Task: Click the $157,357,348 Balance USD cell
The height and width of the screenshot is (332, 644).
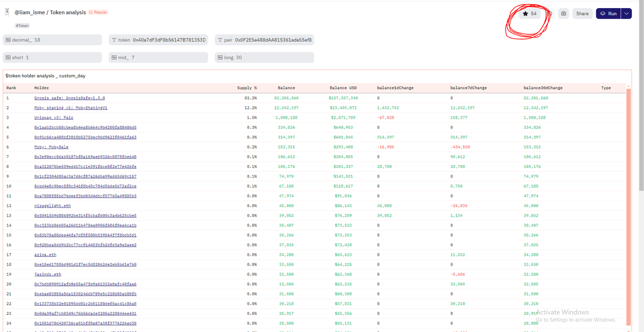Action: click(343, 98)
